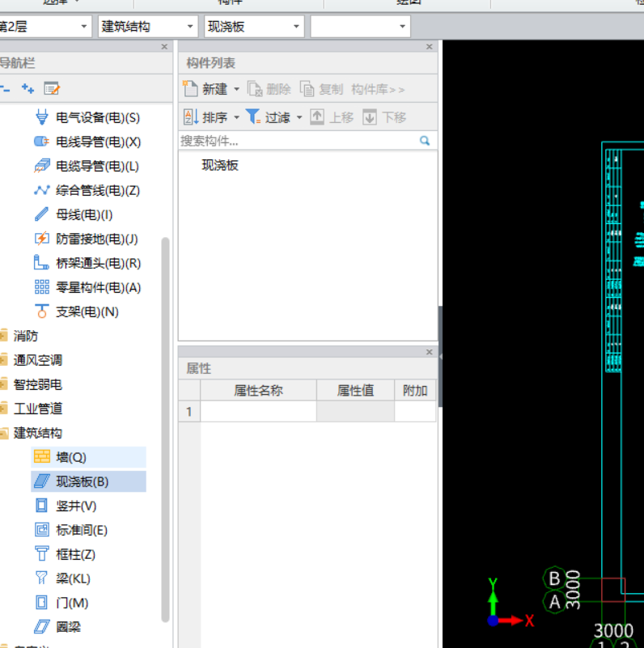Click the add-node plus icon in navigation toolbar
644x648 pixels.
[28, 88]
